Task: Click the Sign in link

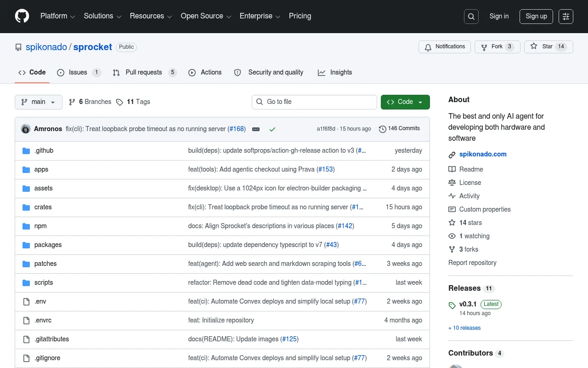Action: click(x=499, y=16)
